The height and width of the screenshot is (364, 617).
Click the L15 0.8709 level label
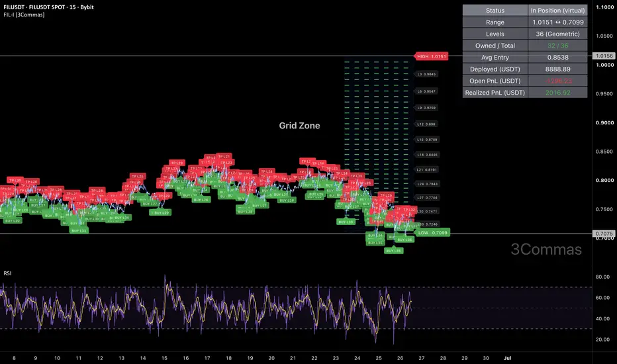(427, 139)
